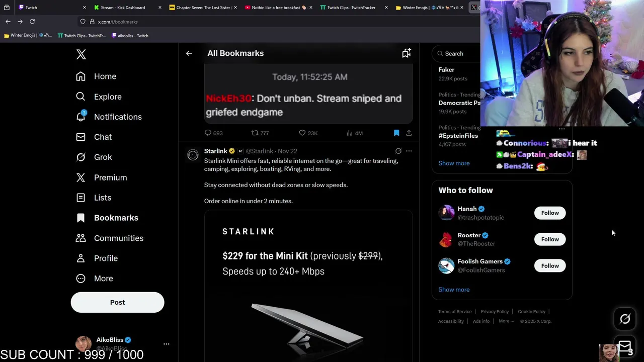Open Grok in the sidebar
The height and width of the screenshot is (362, 644).
(94, 157)
